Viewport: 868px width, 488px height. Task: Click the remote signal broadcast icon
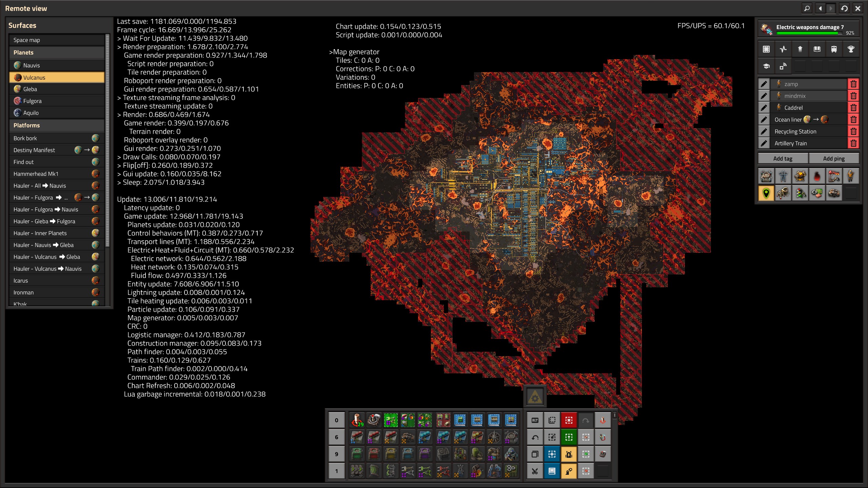point(783,66)
